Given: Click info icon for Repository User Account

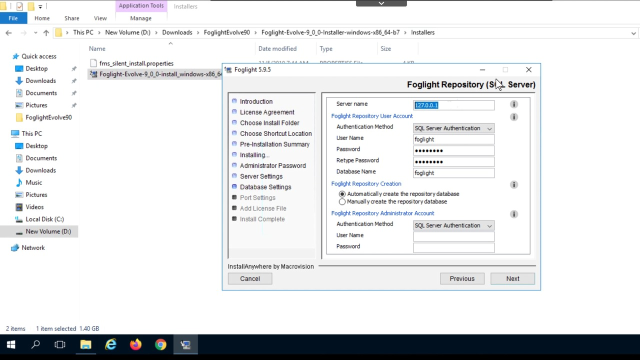Looking at the screenshot, I should (514, 117).
